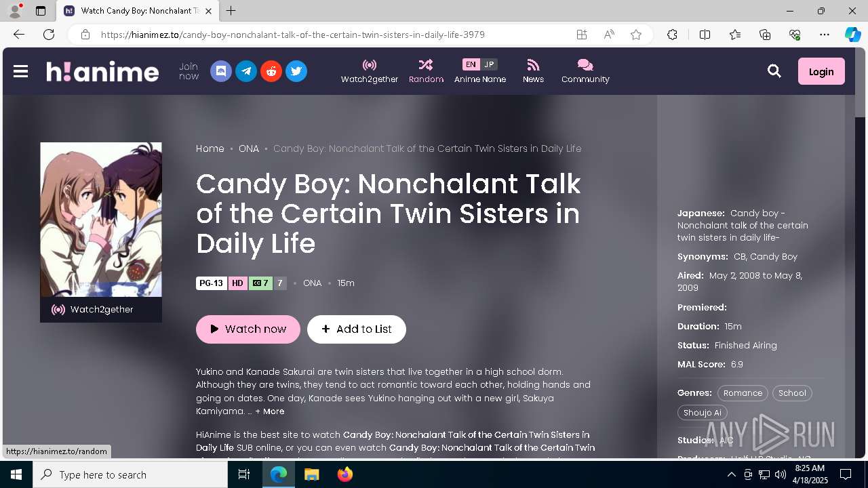Open the Copilot sidebar icon
Screen dimensions: 868x488
[x=852, y=35]
